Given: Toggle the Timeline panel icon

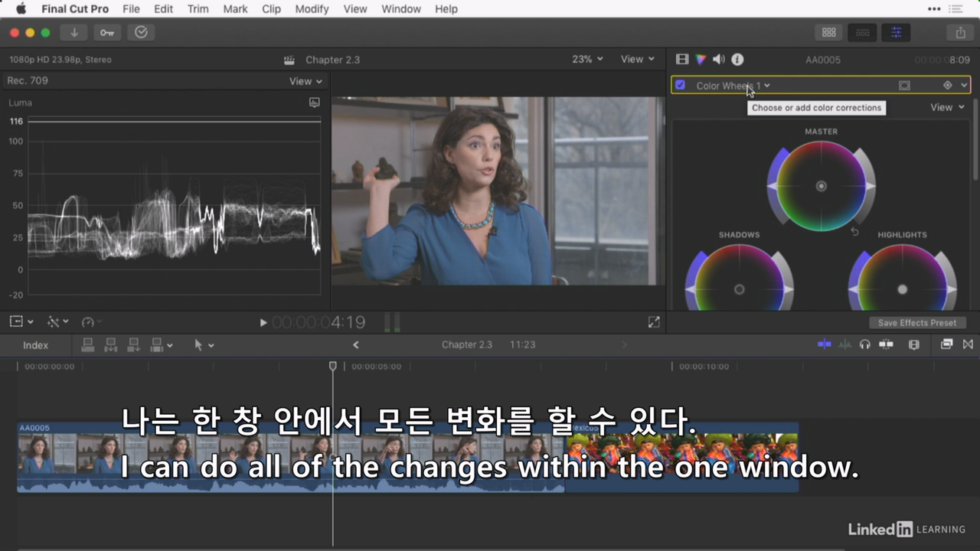Looking at the screenshot, I should [x=862, y=32].
